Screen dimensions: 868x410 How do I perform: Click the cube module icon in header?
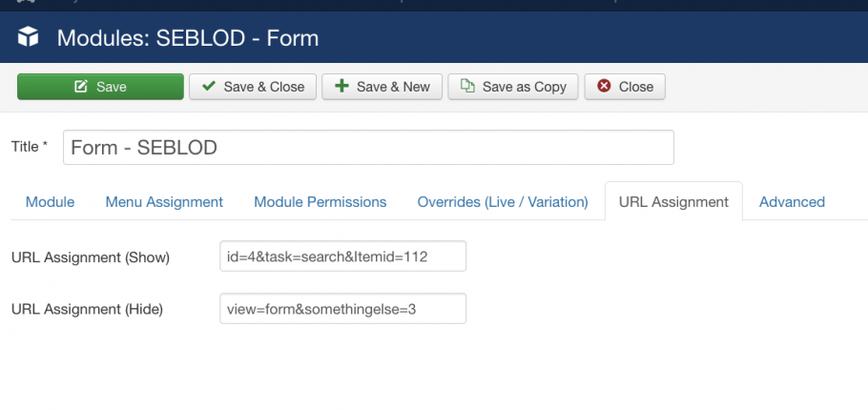[28, 37]
